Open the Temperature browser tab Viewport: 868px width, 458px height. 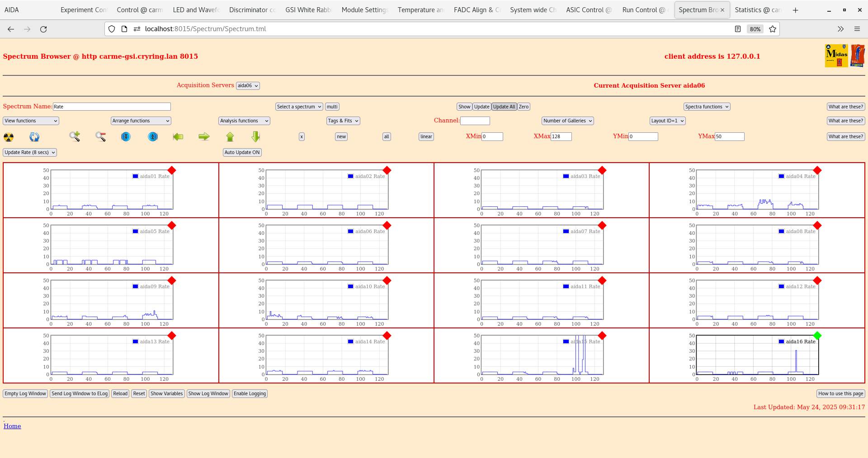point(420,9)
